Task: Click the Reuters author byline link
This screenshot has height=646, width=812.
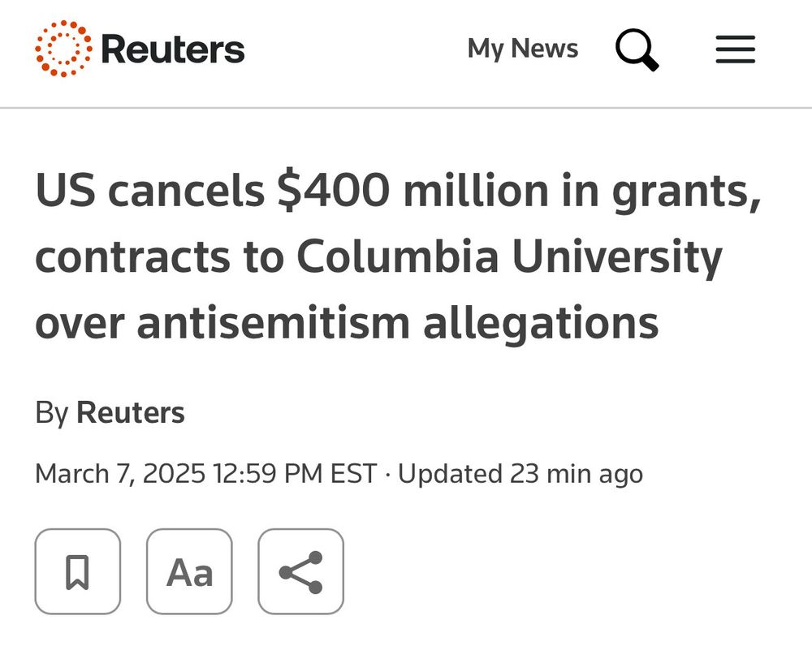Action: [131, 412]
